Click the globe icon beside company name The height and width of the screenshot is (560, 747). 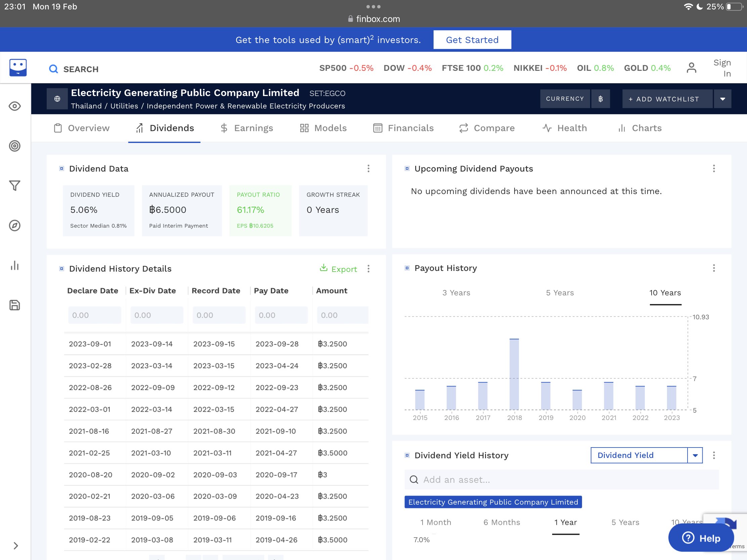point(57,99)
